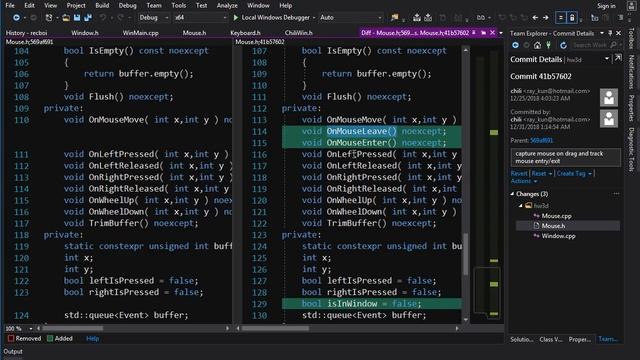Open parent commit 569af691 link

(542, 140)
